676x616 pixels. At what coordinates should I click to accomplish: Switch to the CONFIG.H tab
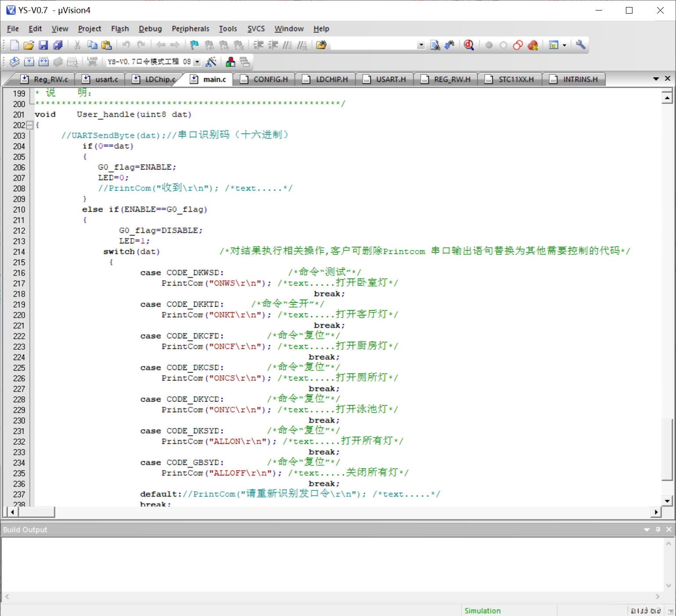click(265, 79)
